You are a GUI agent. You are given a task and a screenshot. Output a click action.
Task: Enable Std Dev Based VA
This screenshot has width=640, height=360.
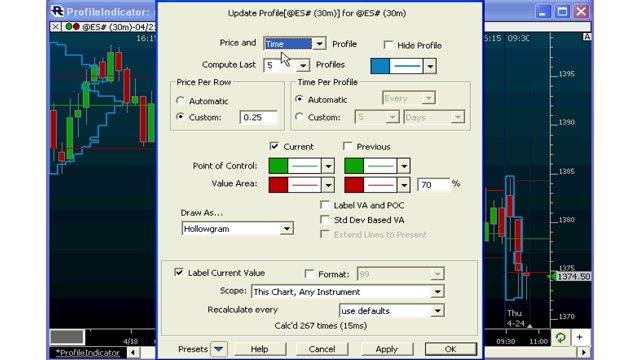tap(325, 220)
